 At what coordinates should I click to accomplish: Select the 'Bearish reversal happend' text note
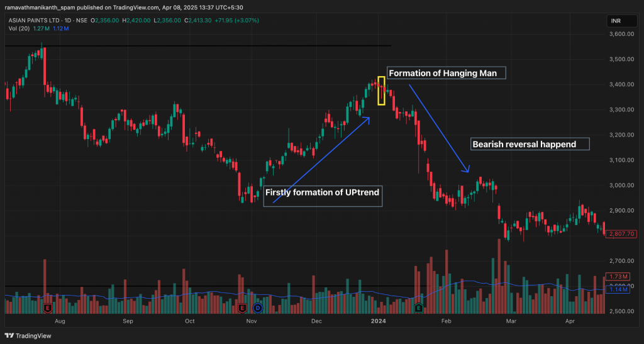(530, 144)
